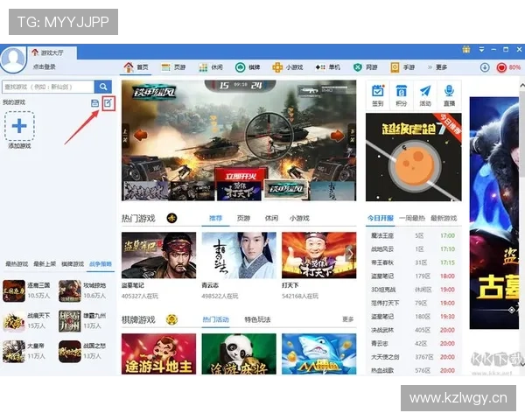Switch to the 一周最热 tab
Screen dimensions: 525x420
pos(412,219)
